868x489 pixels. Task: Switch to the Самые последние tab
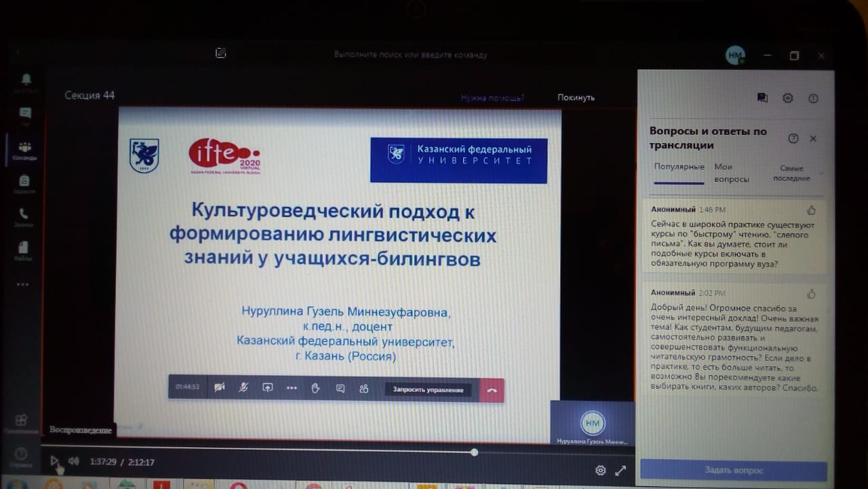[x=791, y=173]
